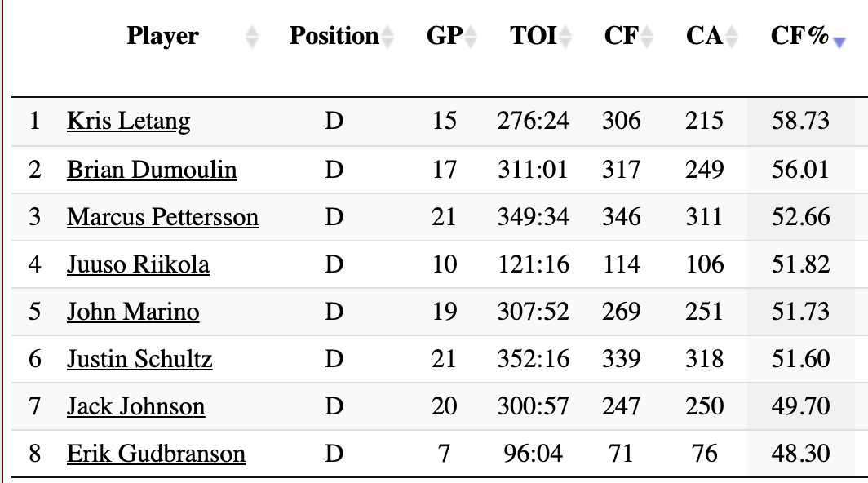Click the Jack Johnson player link
This screenshot has height=483, width=868.
tap(135, 406)
